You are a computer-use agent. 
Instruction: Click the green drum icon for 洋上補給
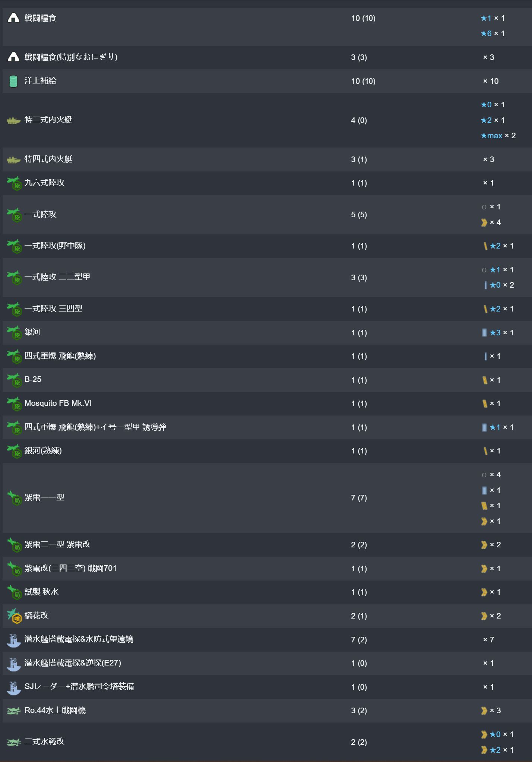13,81
